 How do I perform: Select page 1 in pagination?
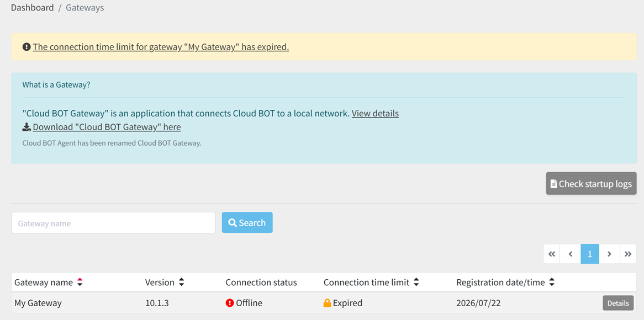pos(590,254)
